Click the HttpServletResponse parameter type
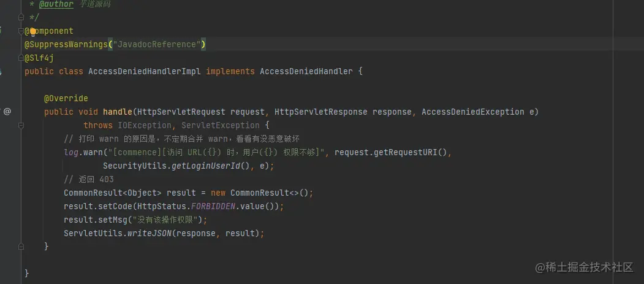This screenshot has height=284, width=644. point(320,112)
